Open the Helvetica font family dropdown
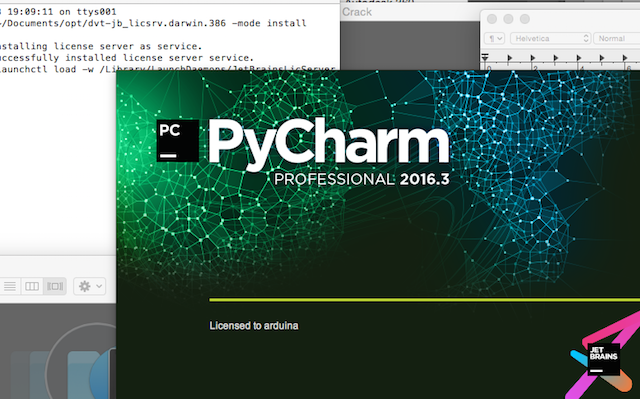Screen dimensions: 640x399 point(551,38)
